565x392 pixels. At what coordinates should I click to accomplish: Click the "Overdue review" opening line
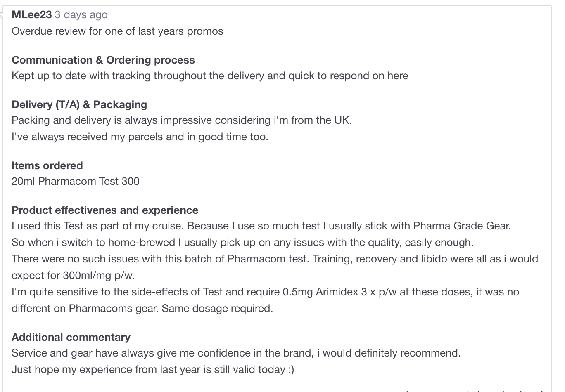click(x=117, y=31)
